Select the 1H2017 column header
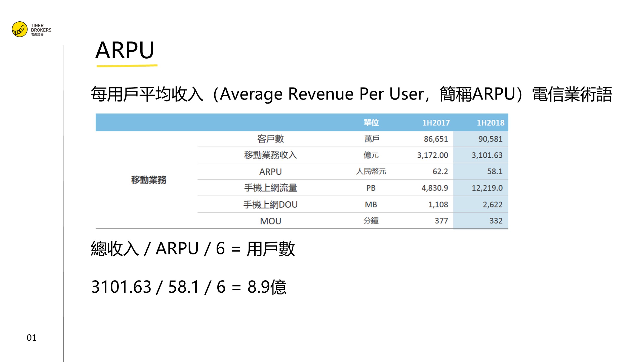Viewport: 644px width, 362px height. click(x=436, y=123)
